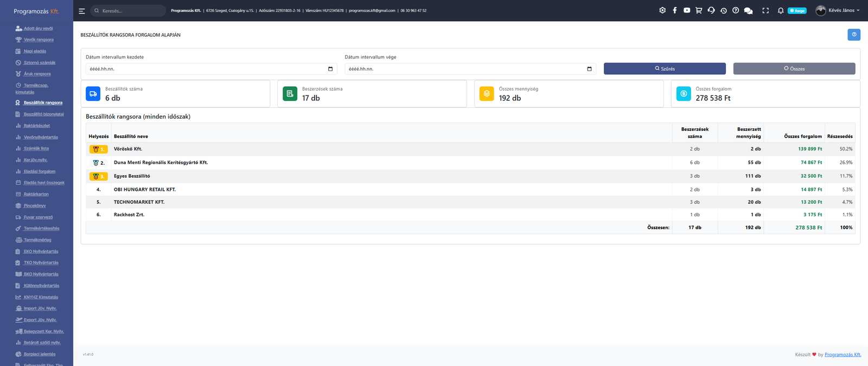Open the Facebook page icon
Screen dimensions: 868x366
coord(675,10)
